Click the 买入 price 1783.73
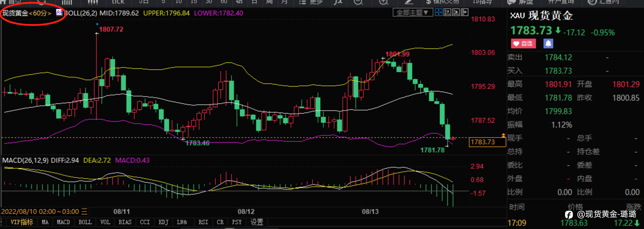The height and width of the screenshot is (229, 644). click(x=558, y=71)
